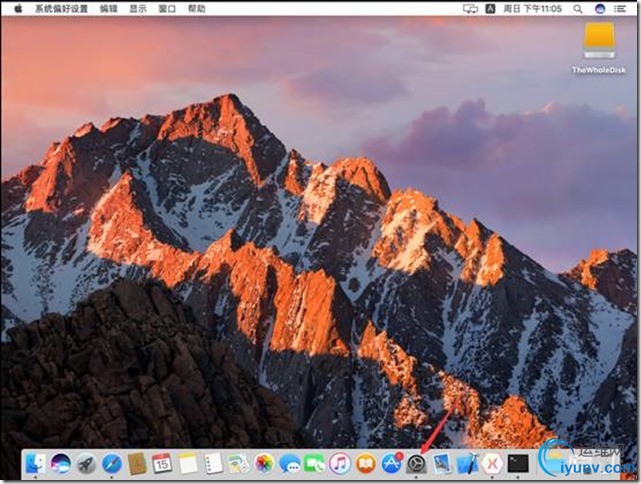Open Calendar icon showing 15

(162, 464)
